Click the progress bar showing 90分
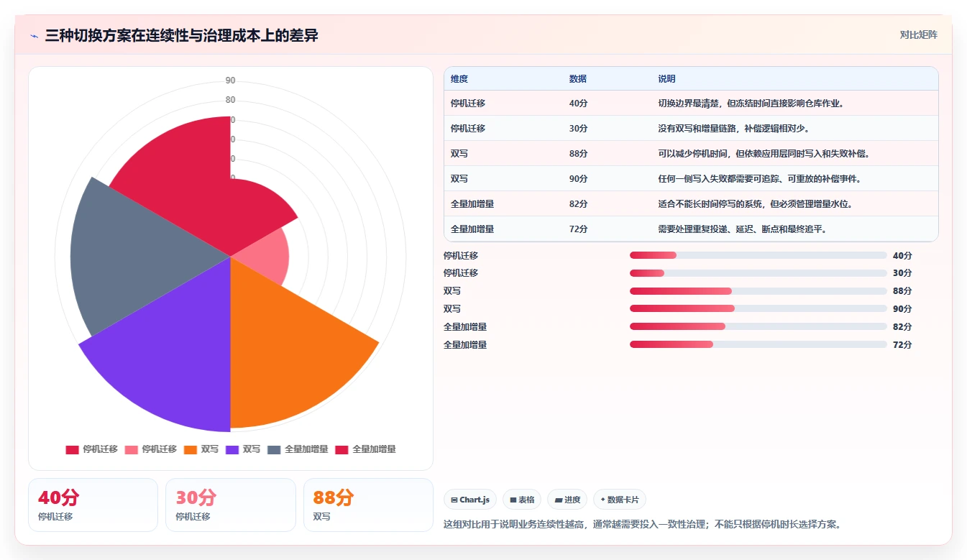Viewport: 967px width, 560px height. [x=758, y=308]
